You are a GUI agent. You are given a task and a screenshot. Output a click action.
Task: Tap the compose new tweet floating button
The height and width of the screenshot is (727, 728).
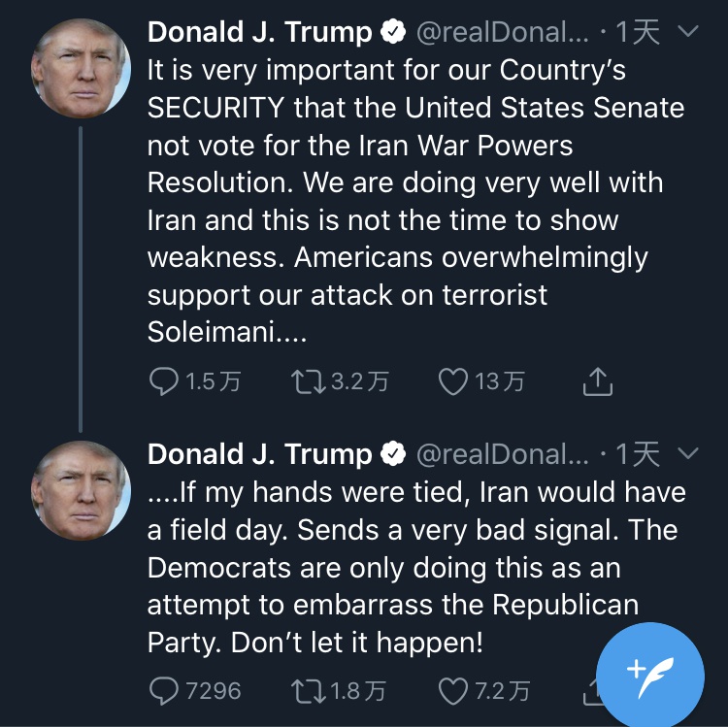[x=650, y=676]
